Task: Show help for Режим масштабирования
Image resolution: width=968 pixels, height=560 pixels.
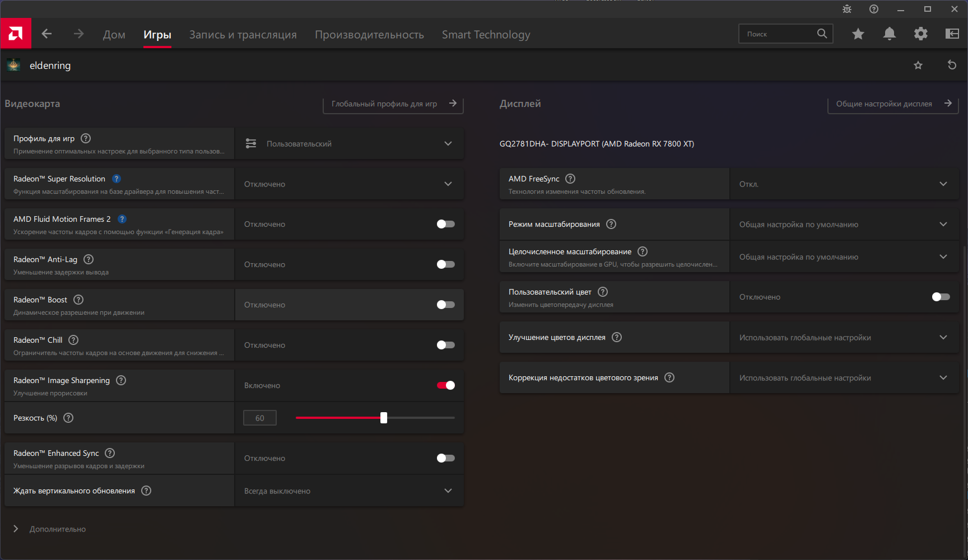Action: [x=611, y=224]
